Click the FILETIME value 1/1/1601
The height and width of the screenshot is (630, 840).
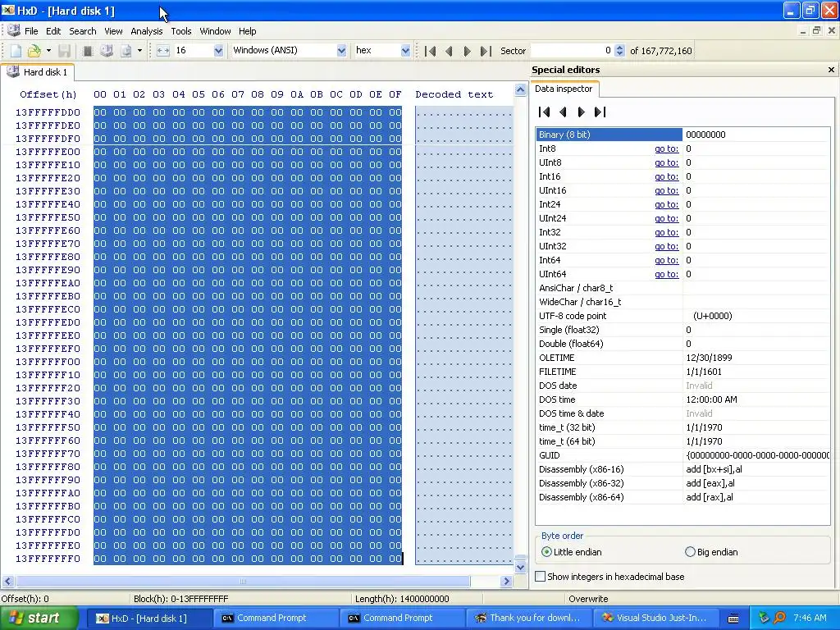704,372
